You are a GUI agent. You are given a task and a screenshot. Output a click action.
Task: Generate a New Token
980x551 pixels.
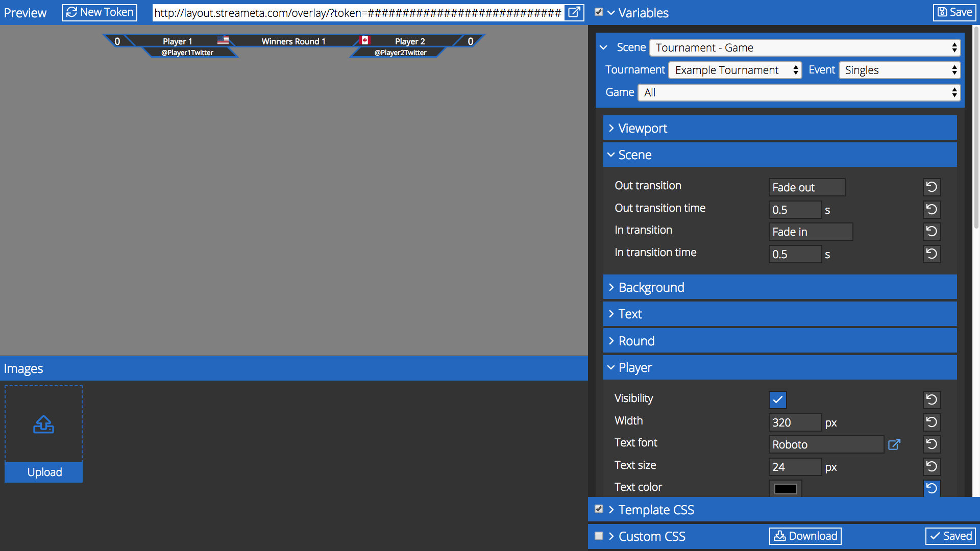(x=100, y=12)
